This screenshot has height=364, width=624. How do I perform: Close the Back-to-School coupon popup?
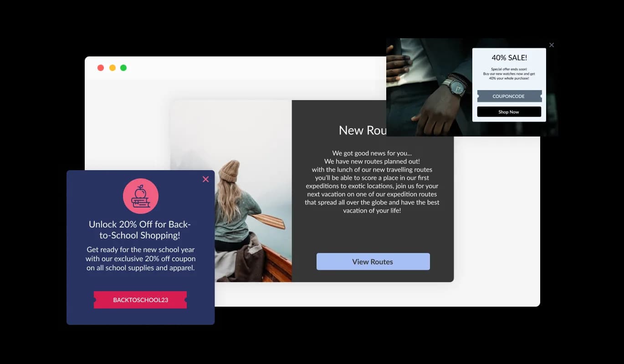point(205,179)
